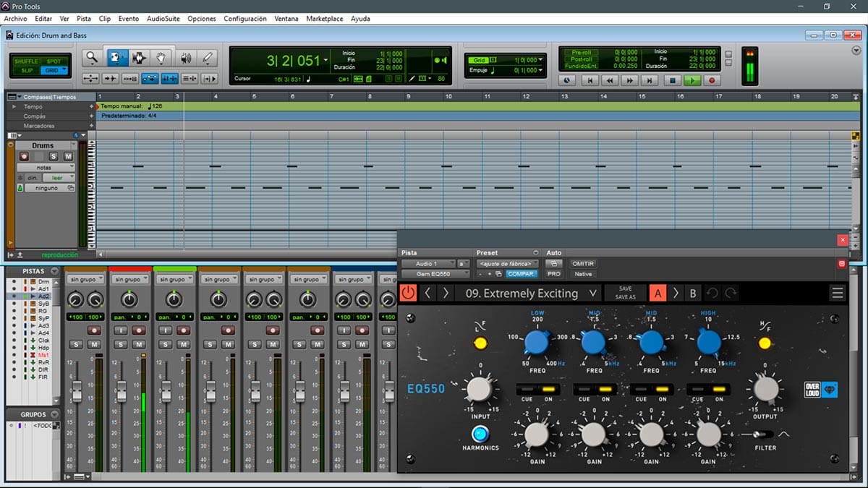Toggle the online sync button in transport
Viewport: 868px width, 488px height.
click(x=567, y=81)
